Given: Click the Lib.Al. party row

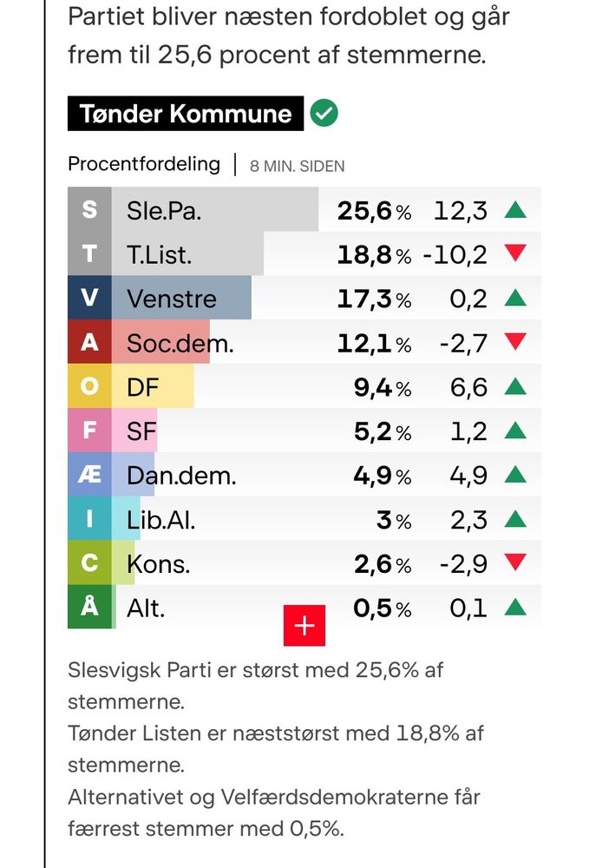Looking at the screenshot, I should point(304,518).
